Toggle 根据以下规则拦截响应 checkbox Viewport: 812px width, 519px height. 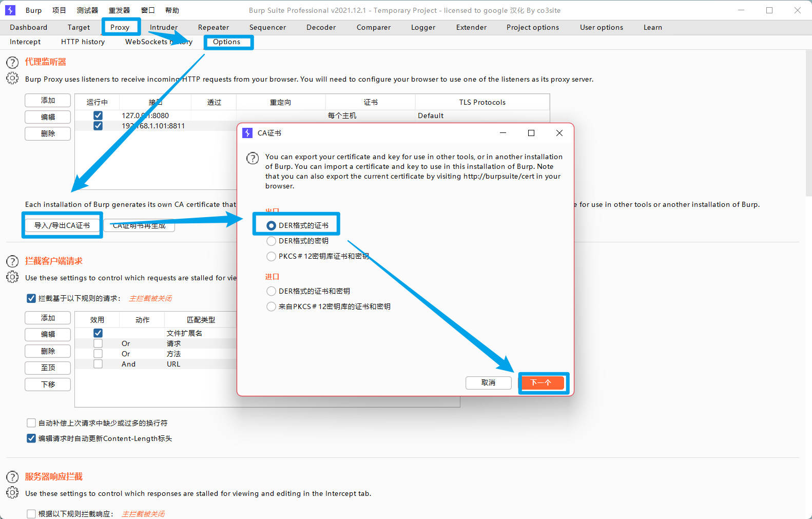point(31,514)
